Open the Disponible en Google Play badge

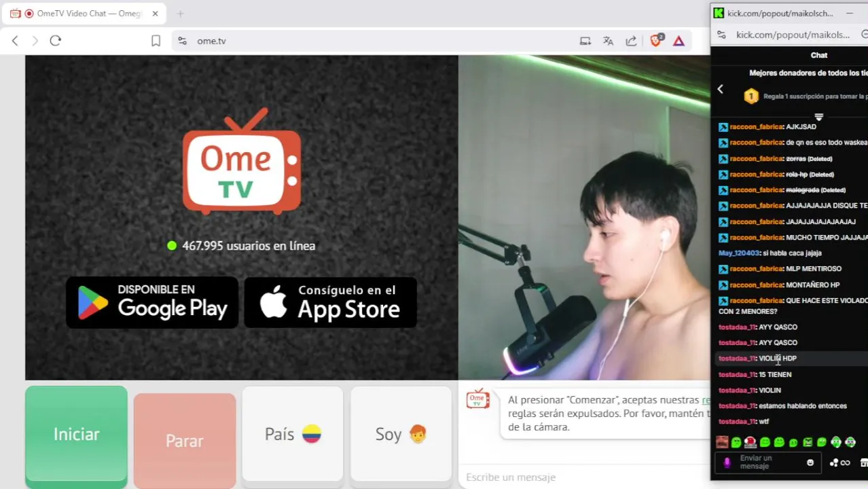tap(152, 302)
